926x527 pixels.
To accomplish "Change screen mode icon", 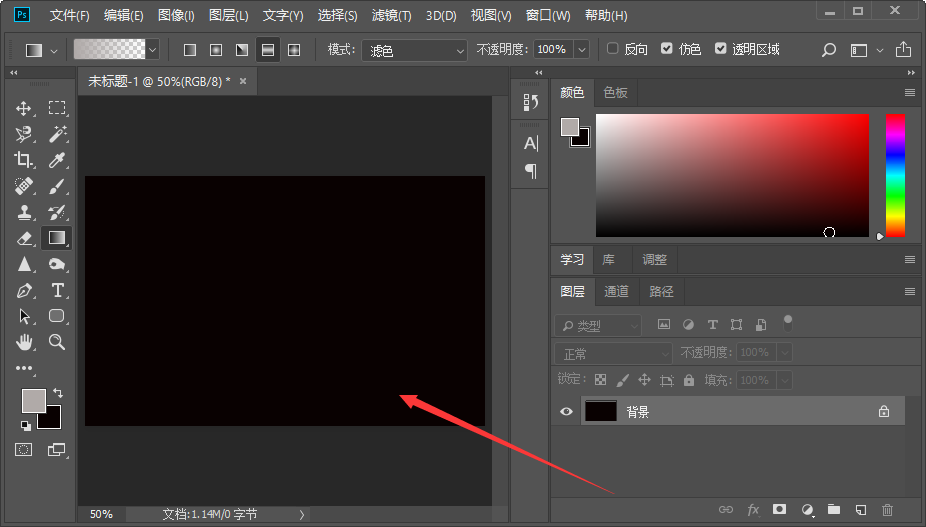I will (x=56, y=450).
